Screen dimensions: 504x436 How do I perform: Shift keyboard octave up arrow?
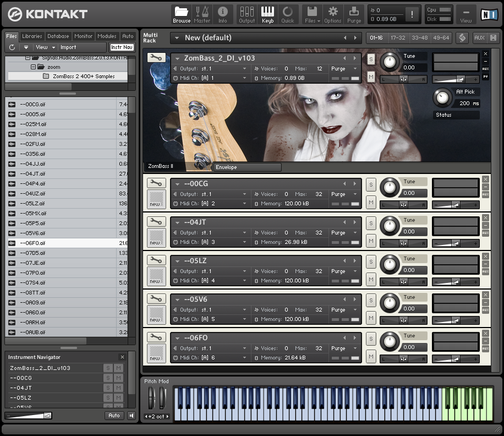[x=167, y=416]
